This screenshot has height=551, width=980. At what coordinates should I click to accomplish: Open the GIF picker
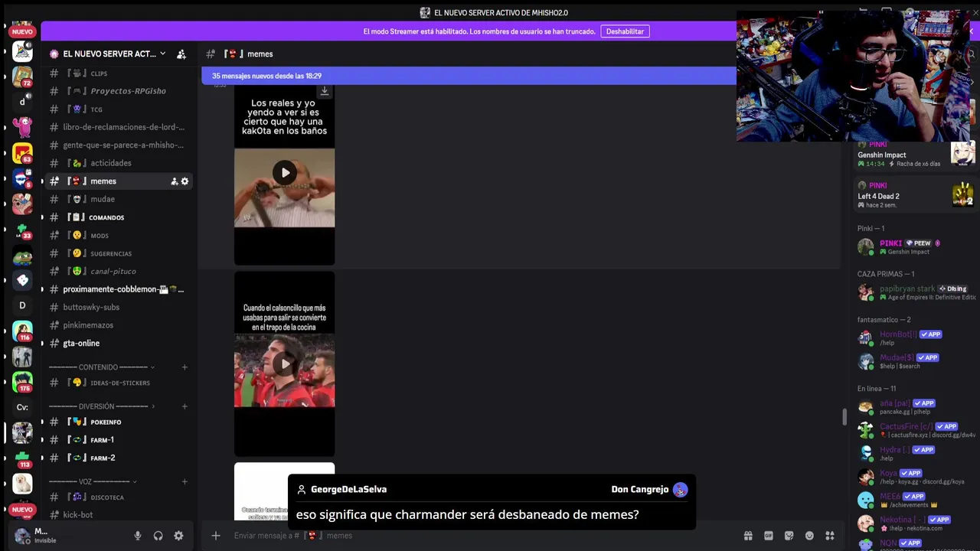(769, 536)
